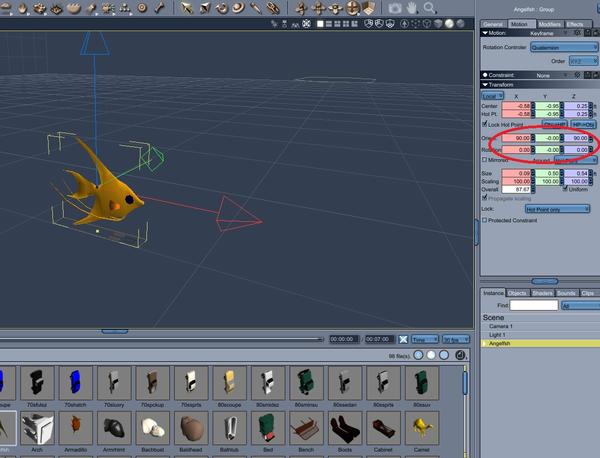Choose single-view layout icon
The width and height of the screenshot is (600, 458).
point(320,24)
